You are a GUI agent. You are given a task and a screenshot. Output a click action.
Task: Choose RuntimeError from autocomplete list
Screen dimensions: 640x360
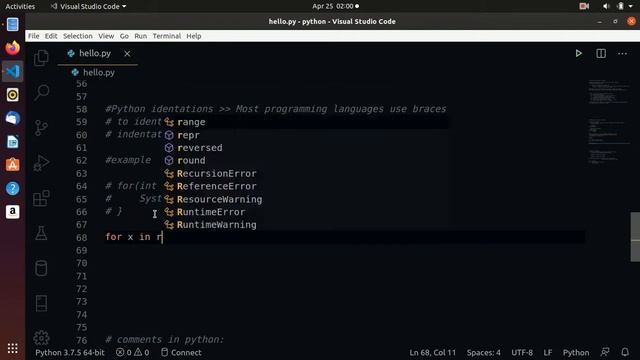click(305, 212)
